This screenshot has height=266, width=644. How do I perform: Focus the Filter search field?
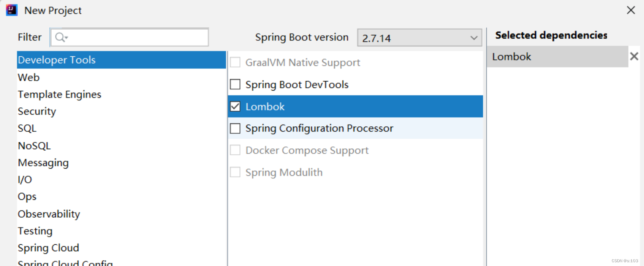pos(130,37)
